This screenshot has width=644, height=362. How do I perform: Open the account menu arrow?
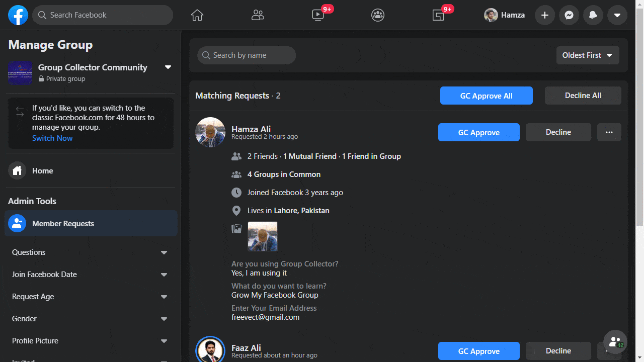(617, 16)
